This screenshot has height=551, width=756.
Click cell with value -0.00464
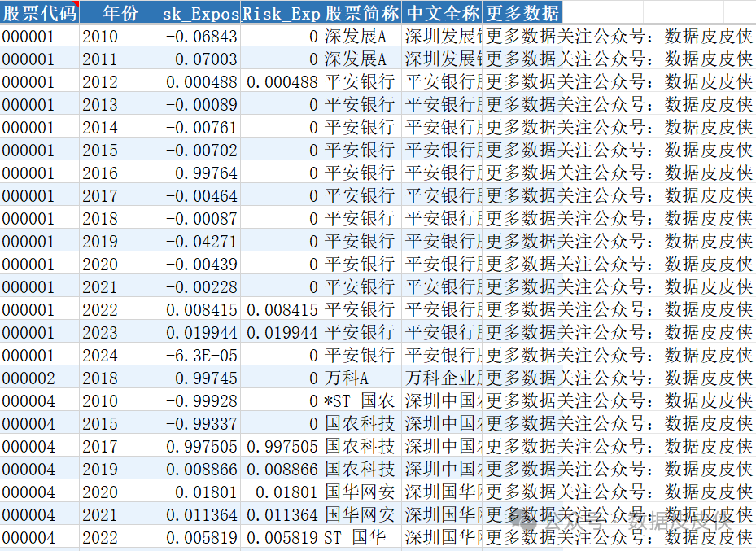(200, 195)
